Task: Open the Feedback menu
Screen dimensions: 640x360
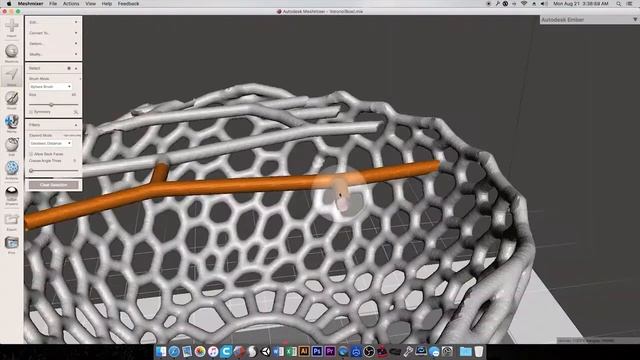Action: click(129, 4)
